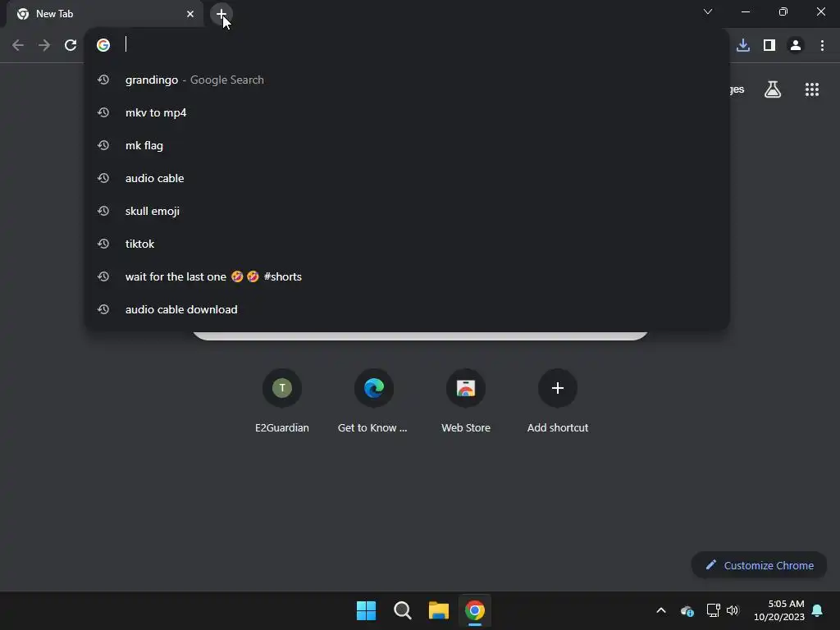Show hidden tray icons chevron
Viewport: 840px width, 630px height.
coord(661,610)
